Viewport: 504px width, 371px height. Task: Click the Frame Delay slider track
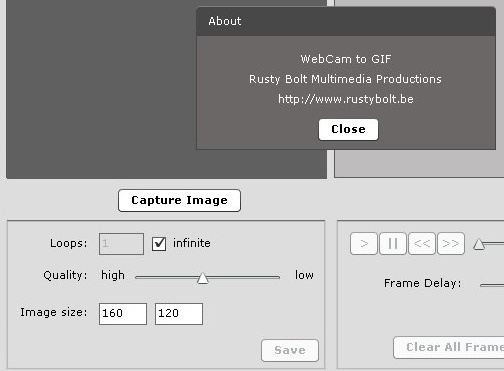click(x=492, y=285)
